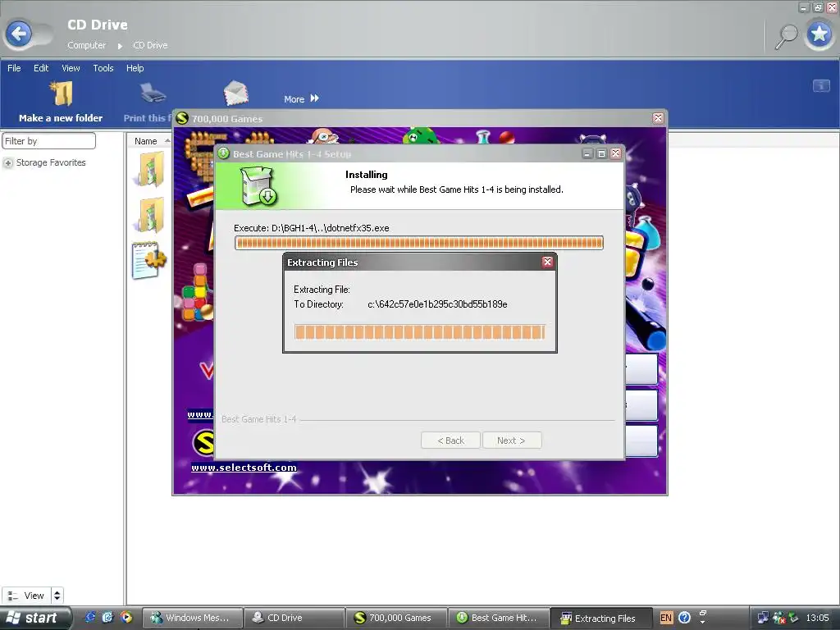Click the 700,000 Games title bar icon
Viewport: 840px width, 630px height.
pyautogui.click(x=182, y=118)
